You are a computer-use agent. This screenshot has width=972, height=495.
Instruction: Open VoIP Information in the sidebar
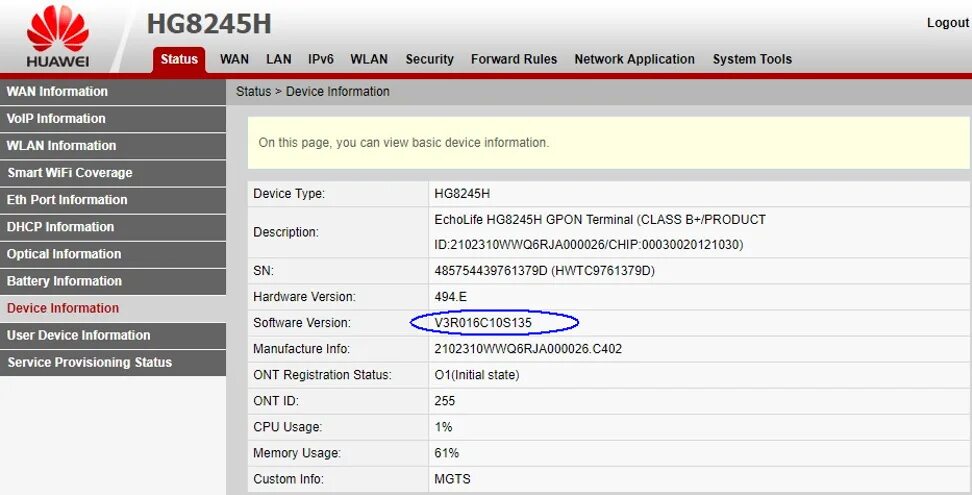(x=113, y=119)
